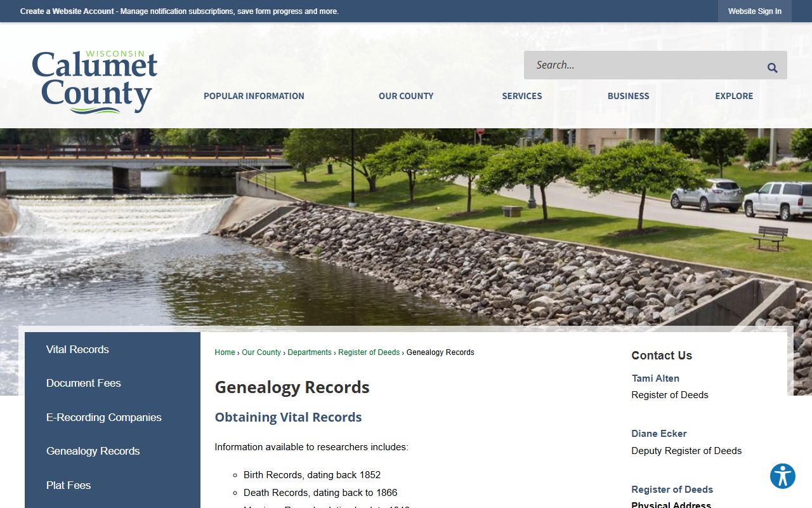Viewport: 812px width, 508px height.
Task: Go to Register of Deeds breadcrumb
Action: pyautogui.click(x=369, y=352)
